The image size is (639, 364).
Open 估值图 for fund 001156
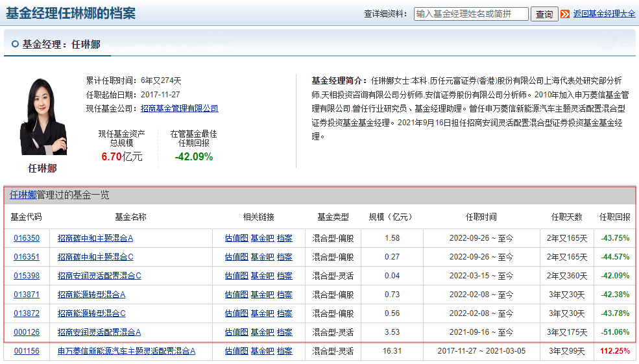point(236,351)
